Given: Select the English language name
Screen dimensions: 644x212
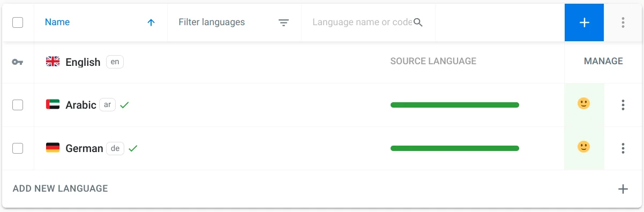Looking at the screenshot, I should click(83, 62).
